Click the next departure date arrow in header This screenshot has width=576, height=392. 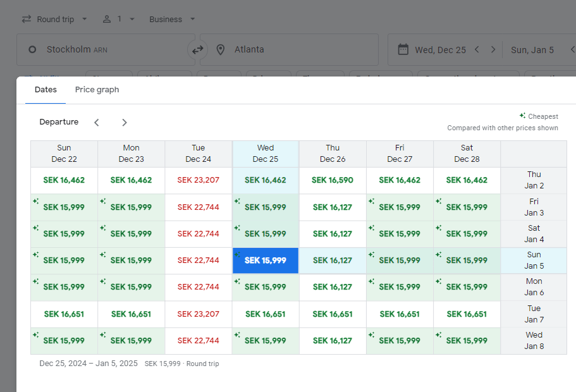point(493,50)
